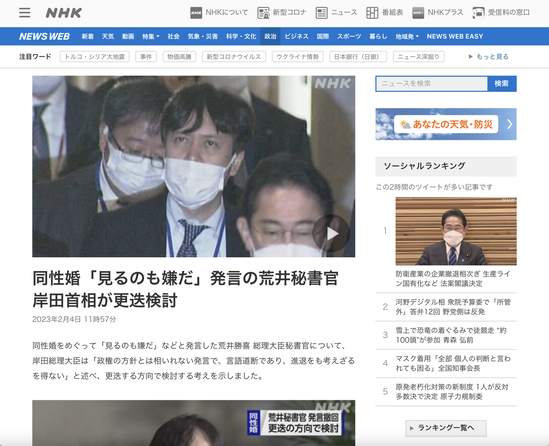
Task: Play the main article video
Action: (x=331, y=234)
